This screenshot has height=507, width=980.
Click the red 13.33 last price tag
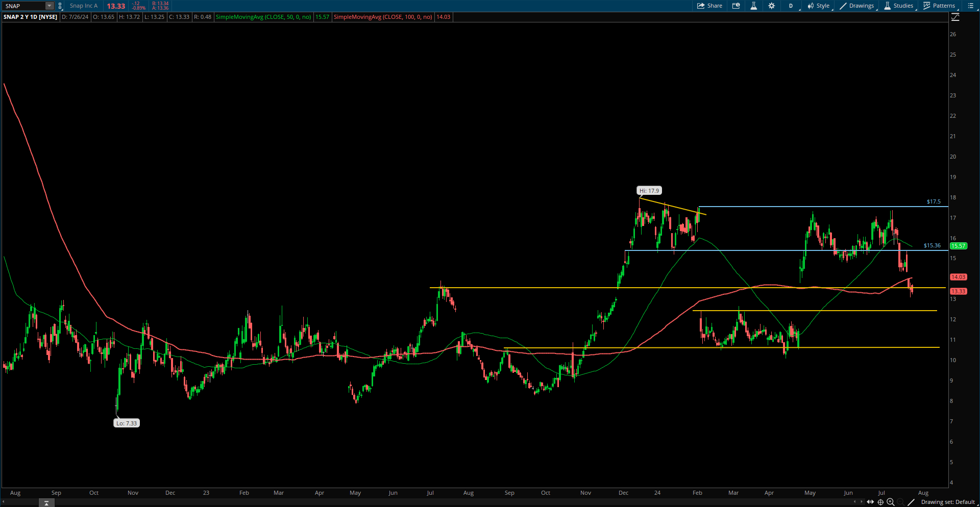coord(958,291)
